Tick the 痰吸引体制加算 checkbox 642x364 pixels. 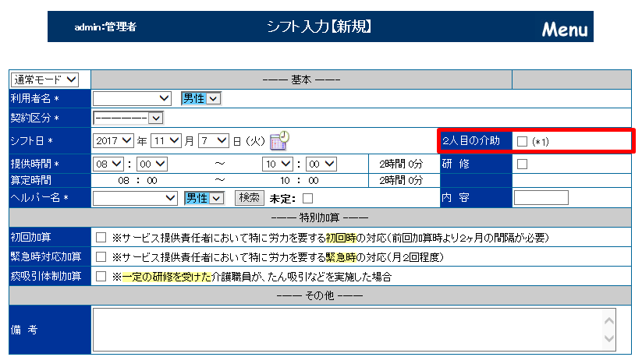(x=101, y=276)
